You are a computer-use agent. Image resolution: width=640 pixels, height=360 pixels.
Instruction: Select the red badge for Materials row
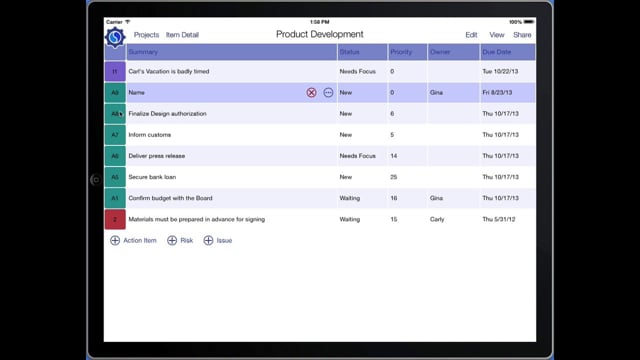click(115, 219)
